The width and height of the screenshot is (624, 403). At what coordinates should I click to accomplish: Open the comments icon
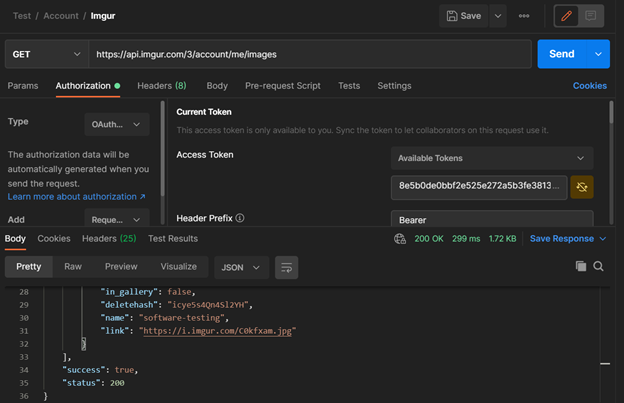click(x=591, y=16)
